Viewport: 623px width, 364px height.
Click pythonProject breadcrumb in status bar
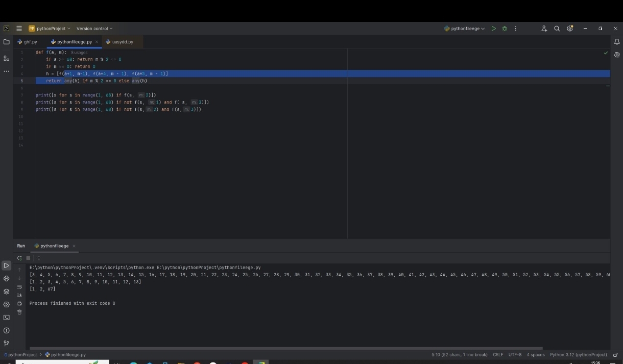coord(20,355)
